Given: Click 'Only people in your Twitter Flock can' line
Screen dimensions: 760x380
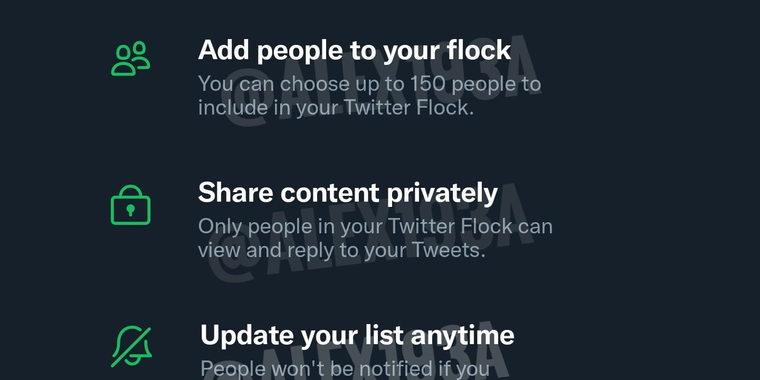Looking at the screenshot, I should (x=375, y=226).
